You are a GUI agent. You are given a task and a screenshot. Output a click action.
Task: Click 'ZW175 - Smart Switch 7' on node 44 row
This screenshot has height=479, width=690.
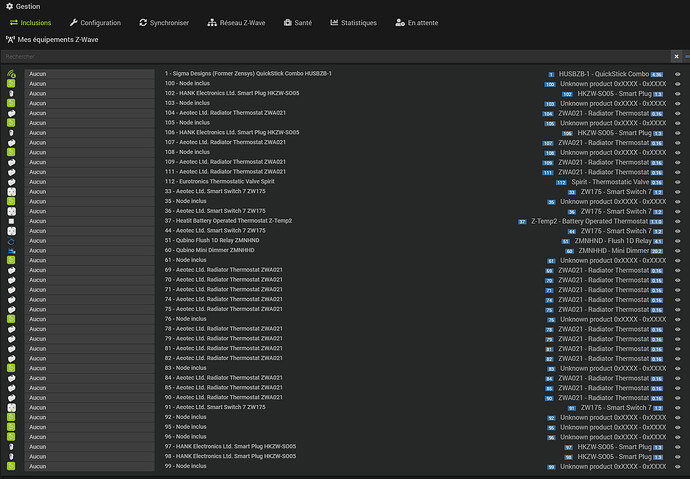point(616,231)
